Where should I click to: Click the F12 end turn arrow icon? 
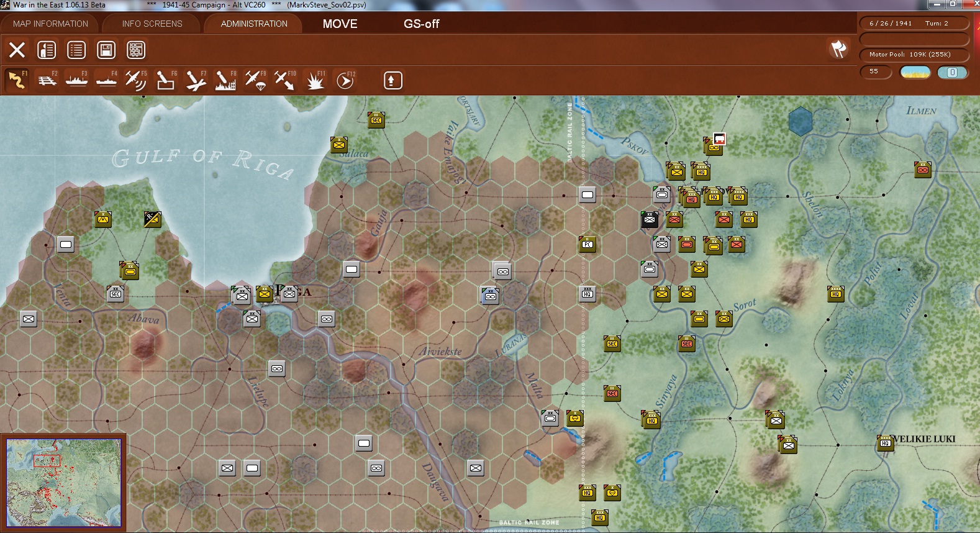[x=345, y=80]
